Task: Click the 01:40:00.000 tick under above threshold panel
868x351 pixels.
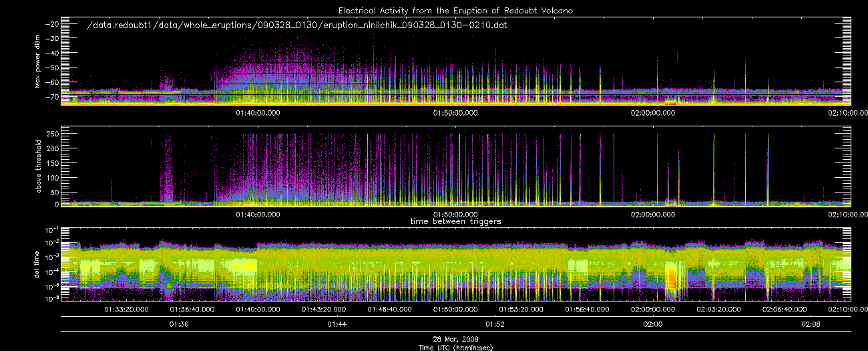Action: [x=258, y=215]
